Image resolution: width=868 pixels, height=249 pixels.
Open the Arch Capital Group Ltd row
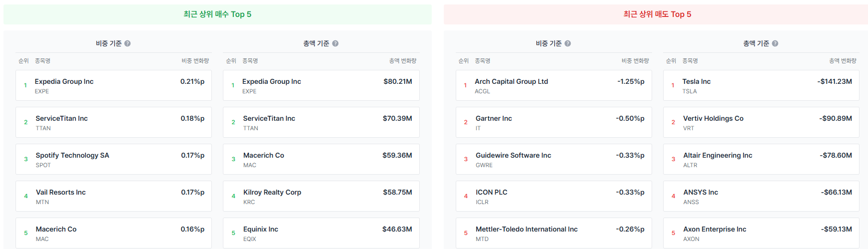[x=554, y=85]
